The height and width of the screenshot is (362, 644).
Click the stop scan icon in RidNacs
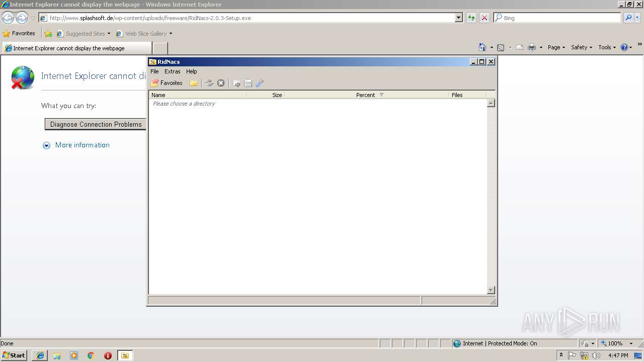pyautogui.click(x=221, y=83)
